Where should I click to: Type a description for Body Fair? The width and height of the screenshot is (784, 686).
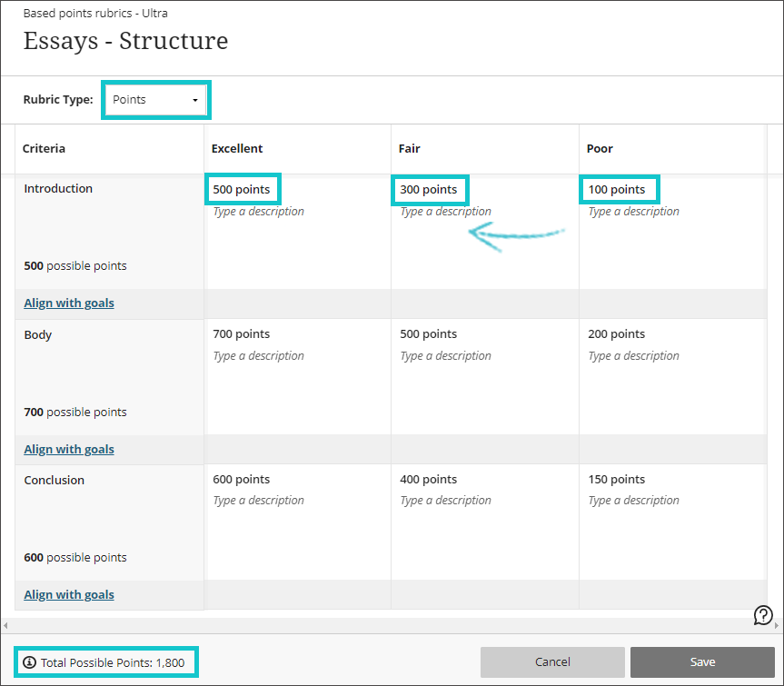point(445,355)
